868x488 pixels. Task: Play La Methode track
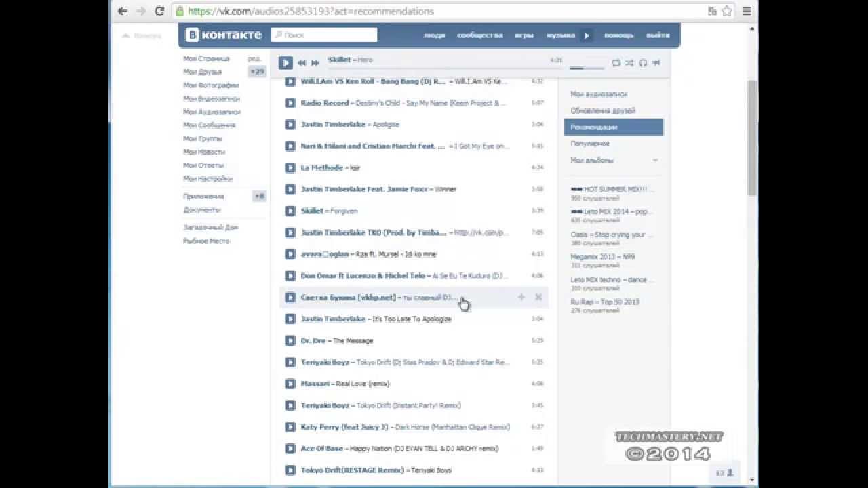[290, 167]
